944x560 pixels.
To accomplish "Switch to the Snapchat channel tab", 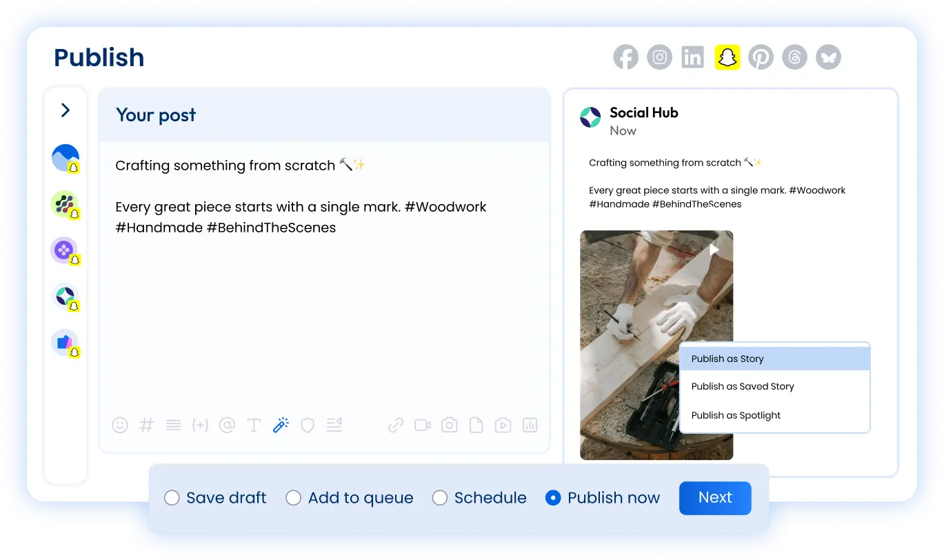I will pos(727,57).
